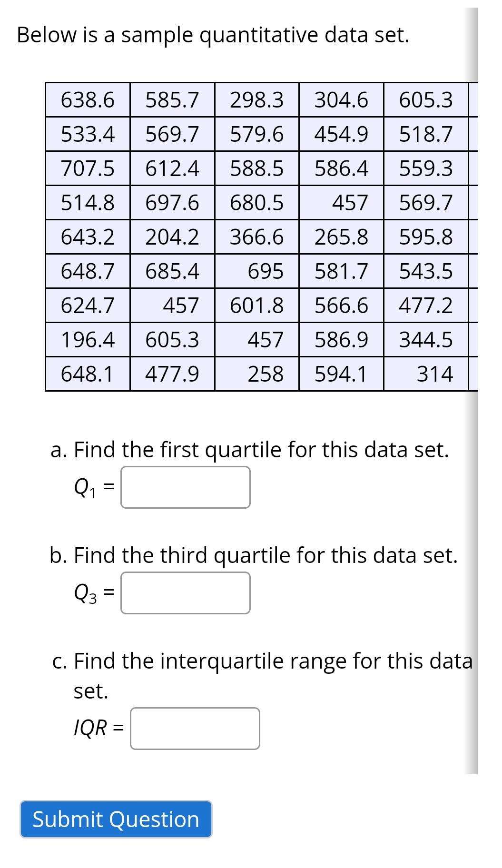
Task: Click the Q1 answer input field
Action: [x=186, y=489]
